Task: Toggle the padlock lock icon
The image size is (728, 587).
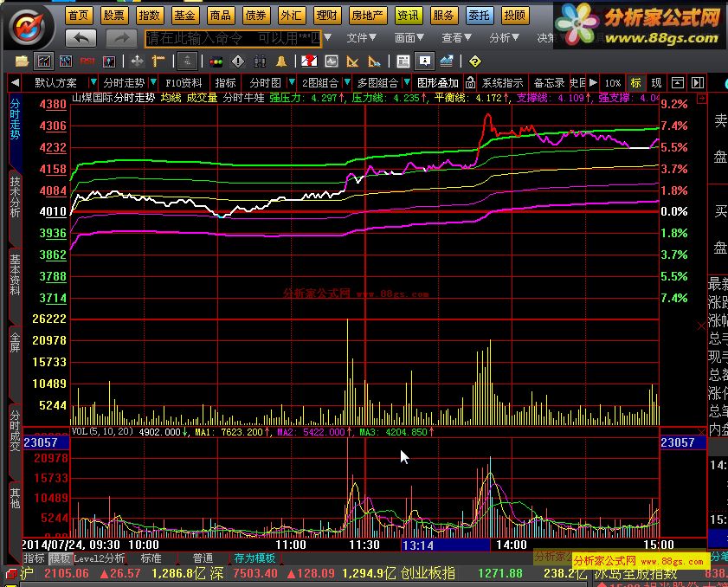Action: coord(470,82)
